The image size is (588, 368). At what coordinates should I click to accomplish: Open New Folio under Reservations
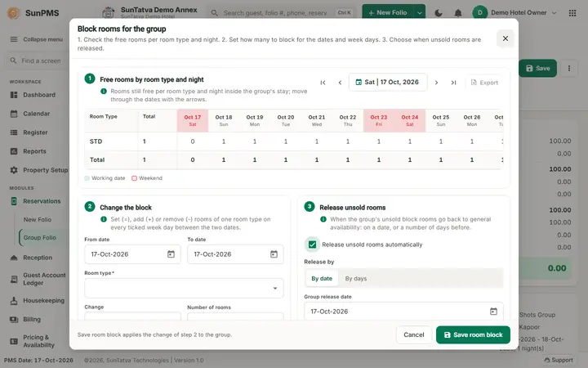tap(38, 220)
